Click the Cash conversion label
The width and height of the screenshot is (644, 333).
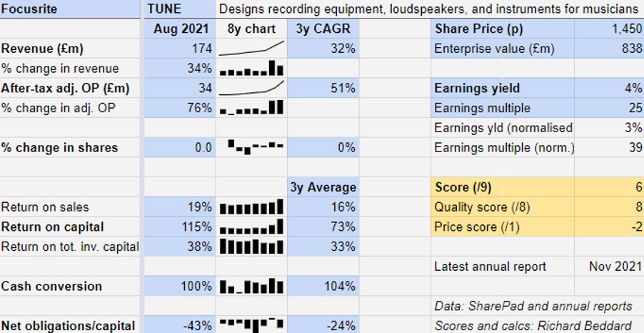pos(51,286)
